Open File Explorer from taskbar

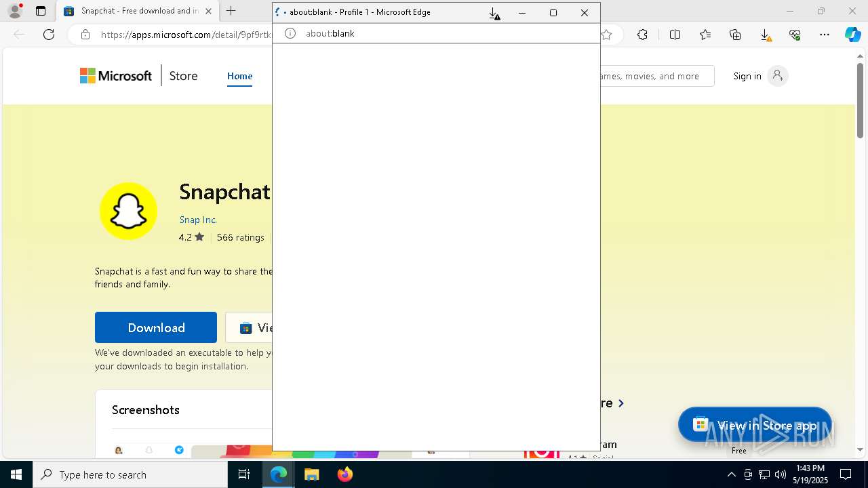[x=311, y=474]
